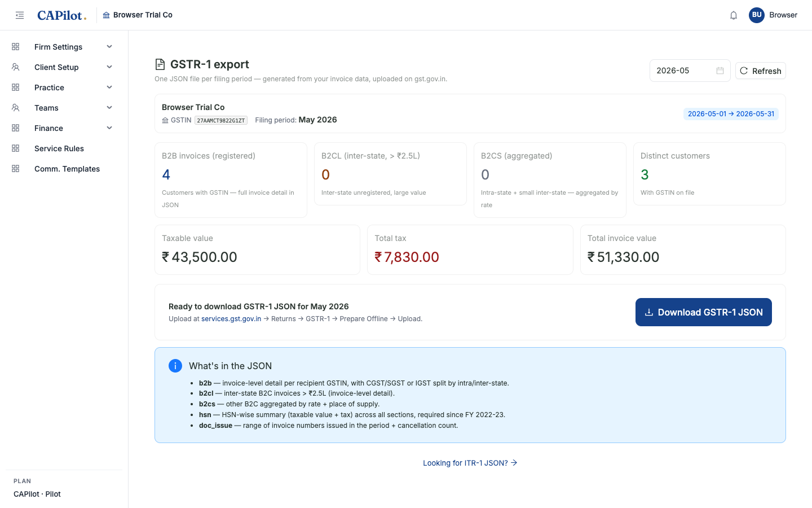Click the CAPilot · Pilot plan label
Image resolution: width=812 pixels, height=508 pixels.
[x=37, y=494]
